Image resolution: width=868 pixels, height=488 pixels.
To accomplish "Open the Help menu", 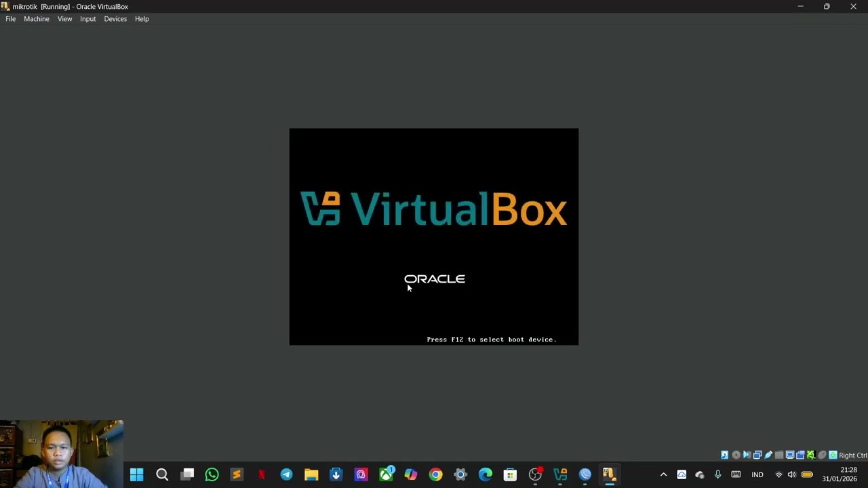I will click(142, 19).
